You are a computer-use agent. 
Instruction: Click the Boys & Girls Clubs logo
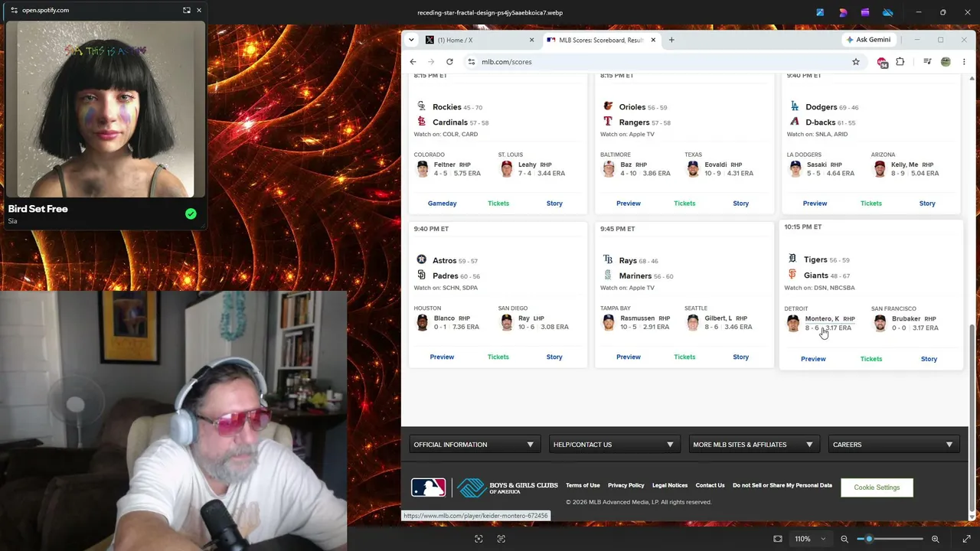click(x=508, y=487)
